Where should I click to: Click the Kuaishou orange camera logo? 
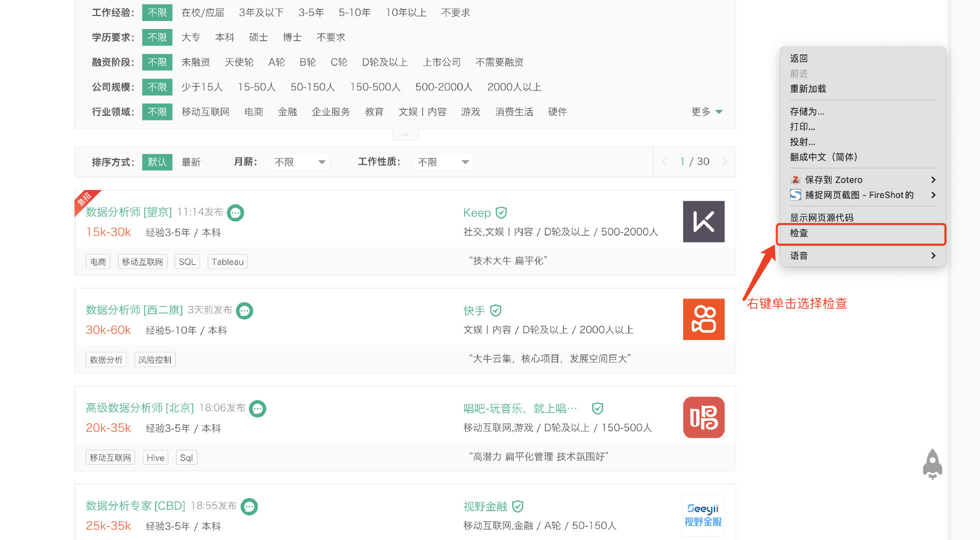pos(703,319)
